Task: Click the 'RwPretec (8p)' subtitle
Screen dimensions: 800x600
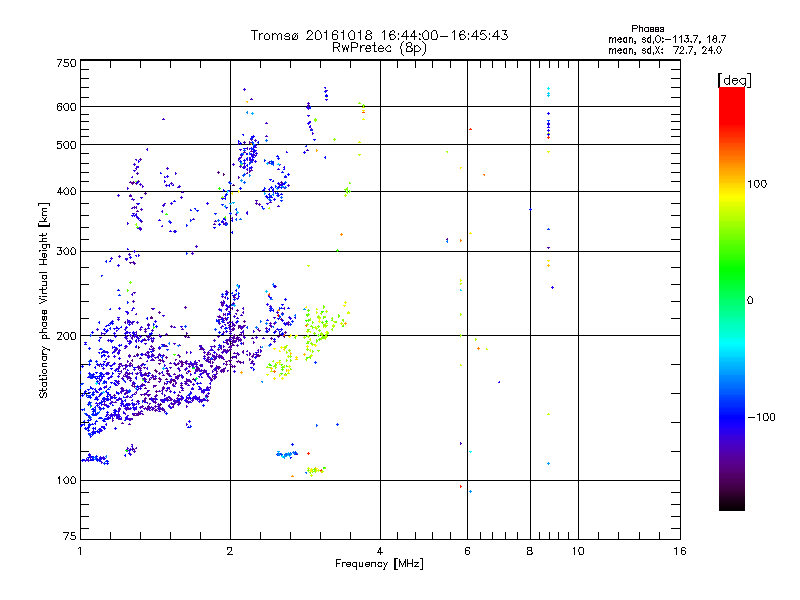Action: point(379,48)
